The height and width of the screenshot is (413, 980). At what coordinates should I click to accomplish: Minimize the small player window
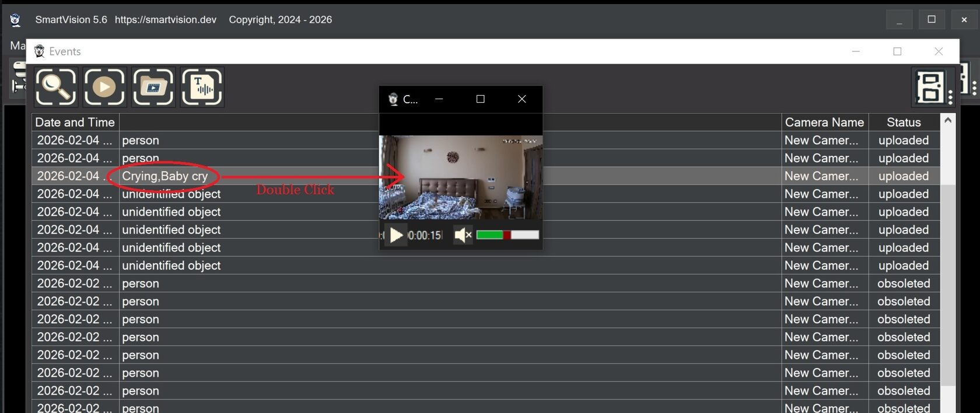[439, 99]
